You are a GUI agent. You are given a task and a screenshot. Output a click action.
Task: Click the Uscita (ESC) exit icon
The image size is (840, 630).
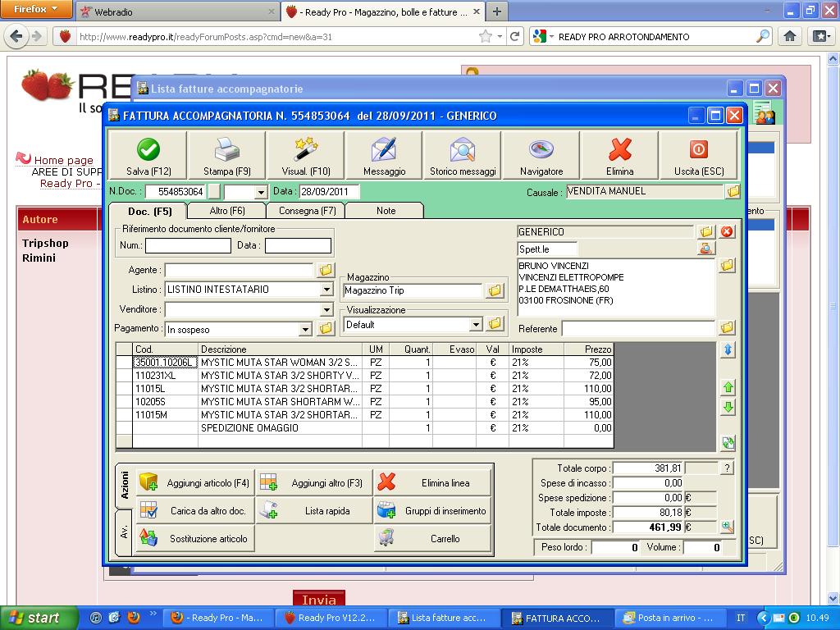[x=698, y=150]
